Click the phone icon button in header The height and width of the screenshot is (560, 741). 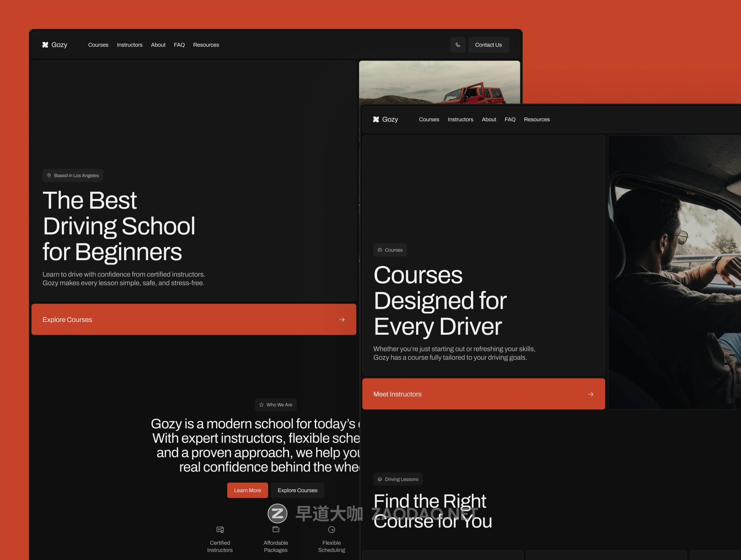458,45
